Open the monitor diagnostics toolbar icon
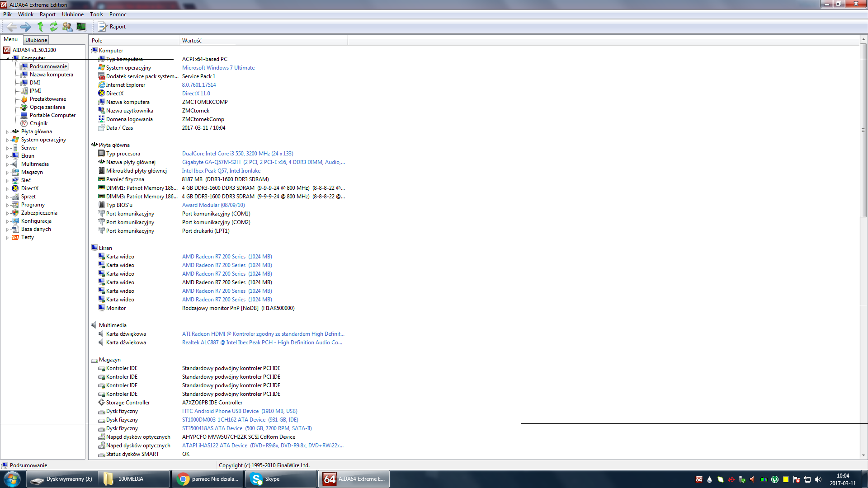868x488 pixels. click(x=81, y=27)
